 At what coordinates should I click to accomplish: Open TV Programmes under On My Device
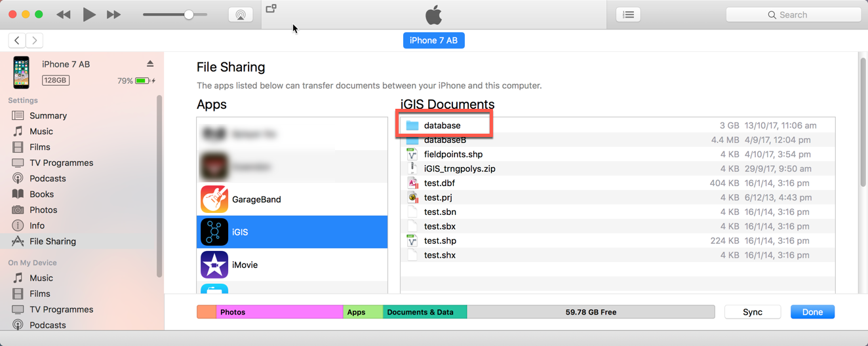61,309
